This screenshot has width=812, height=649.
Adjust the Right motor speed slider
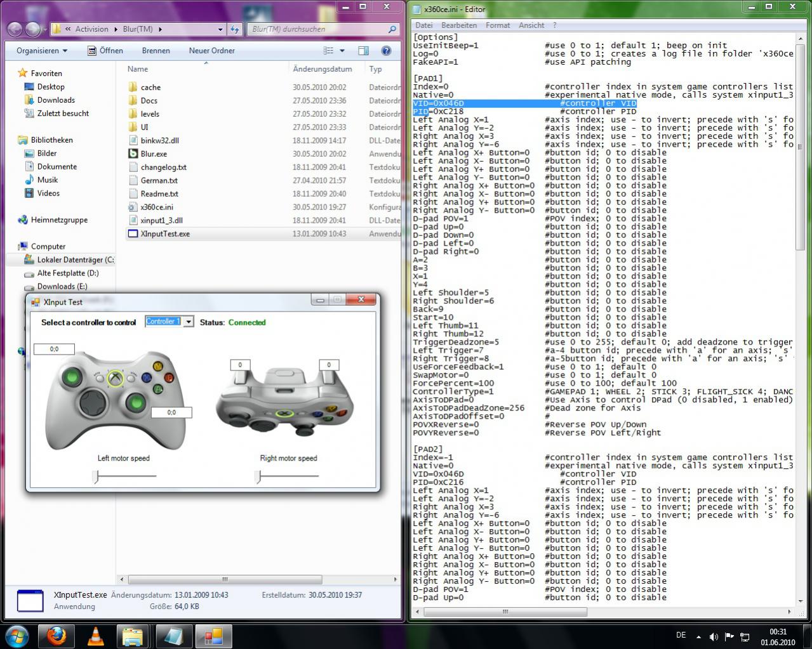point(258,476)
